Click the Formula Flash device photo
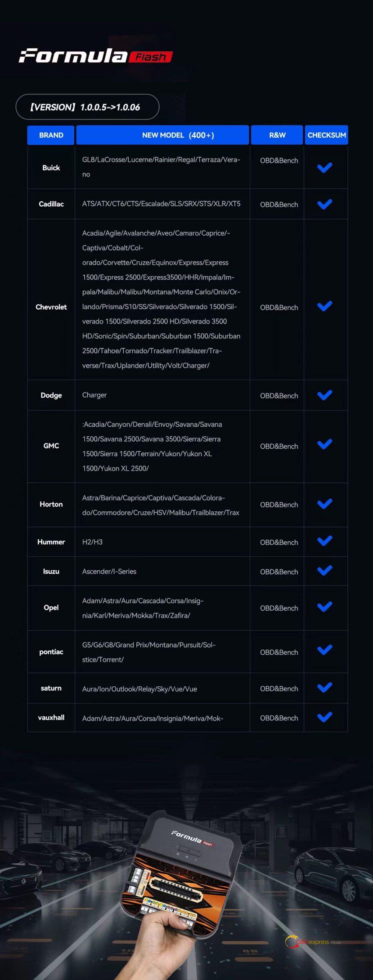The height and width of the screenshot is (980, 373). click(180, 877)
